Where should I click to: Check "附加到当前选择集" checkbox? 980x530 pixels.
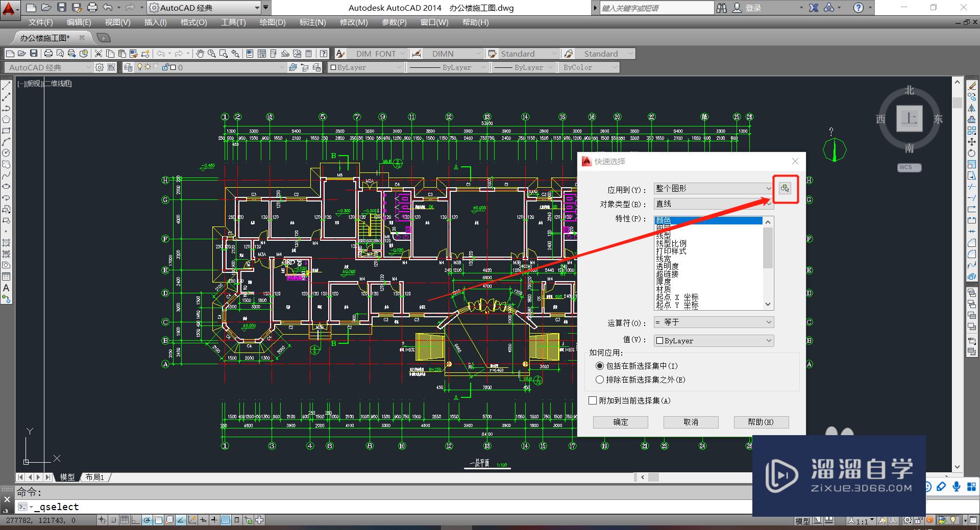coord(593,400)
